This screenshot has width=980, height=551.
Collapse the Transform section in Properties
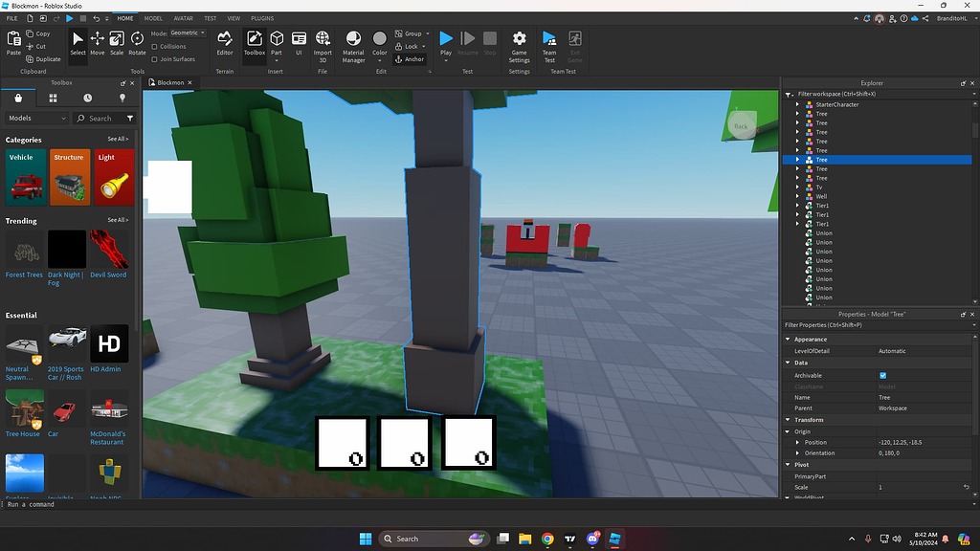coord(788,419)
